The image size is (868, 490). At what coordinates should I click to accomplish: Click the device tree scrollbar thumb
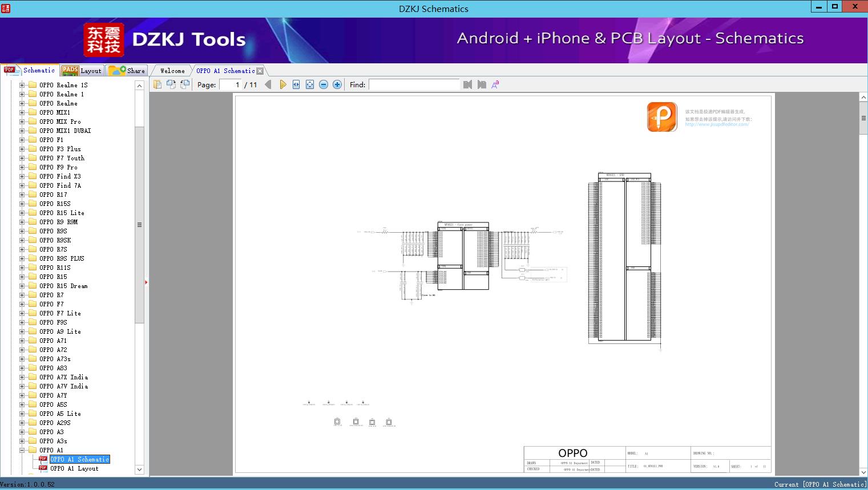point(139,225)
